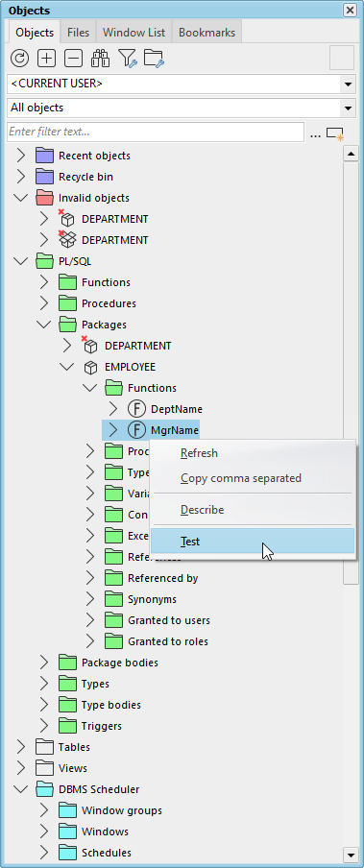Click the folder configuration wrench icon
Viewport: 364px width, 868px height.
click(x=154, y=59)
